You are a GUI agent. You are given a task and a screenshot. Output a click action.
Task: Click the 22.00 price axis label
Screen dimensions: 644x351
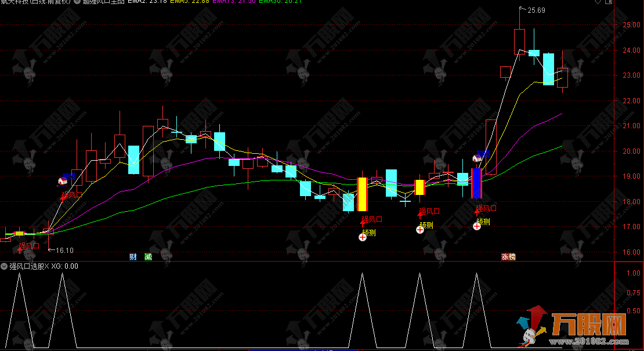point(631,101)
